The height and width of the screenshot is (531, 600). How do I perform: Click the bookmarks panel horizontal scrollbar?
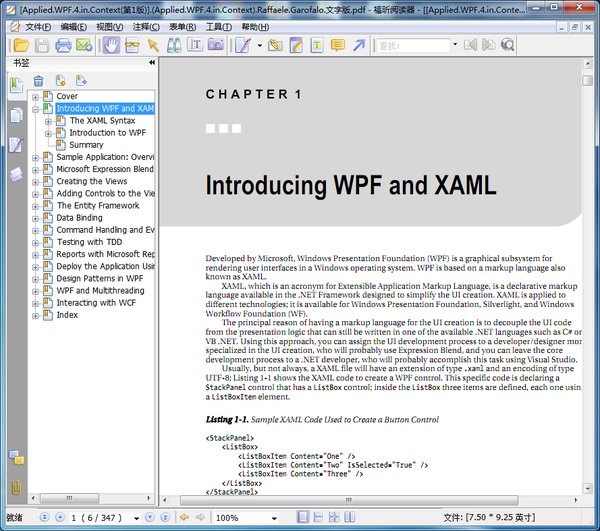point(69,498)
